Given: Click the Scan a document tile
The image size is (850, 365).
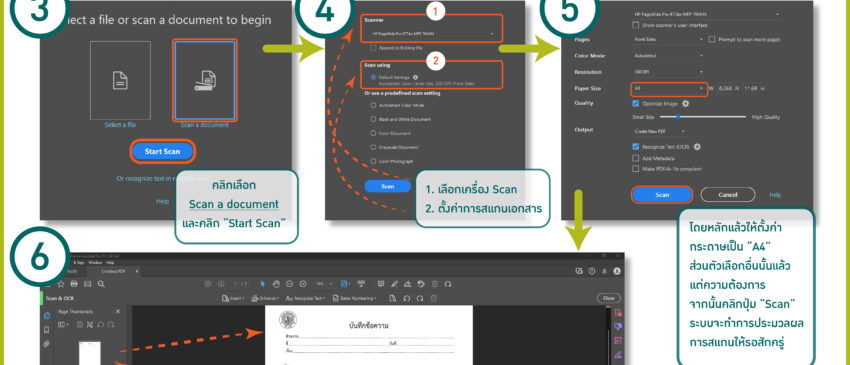Looking at the screenshot, I should coord(204,80).
